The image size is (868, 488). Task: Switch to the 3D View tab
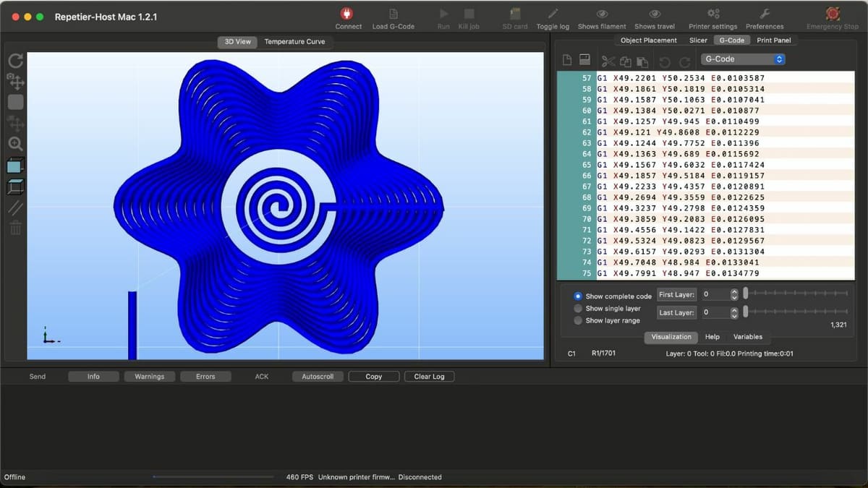point(238,41)
